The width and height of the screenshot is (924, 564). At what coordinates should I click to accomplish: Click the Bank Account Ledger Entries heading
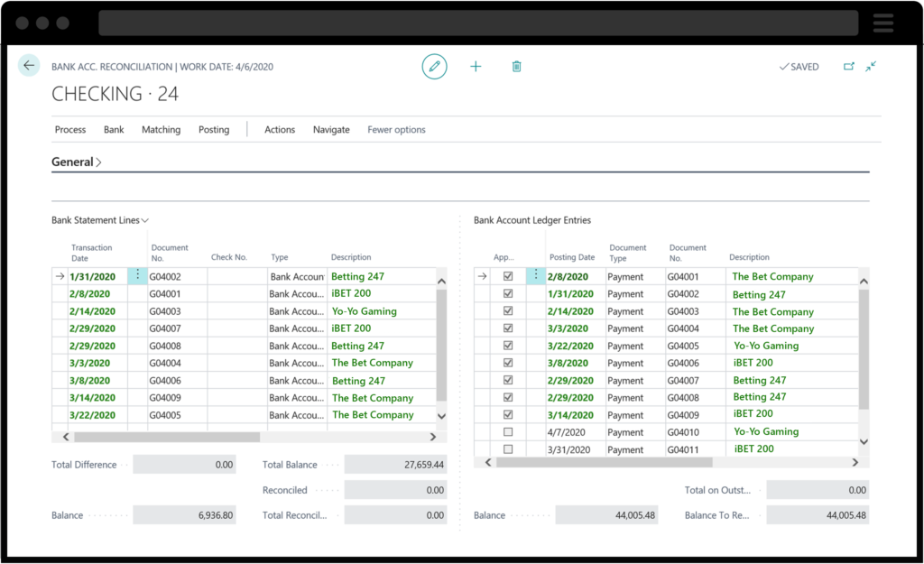532,220
